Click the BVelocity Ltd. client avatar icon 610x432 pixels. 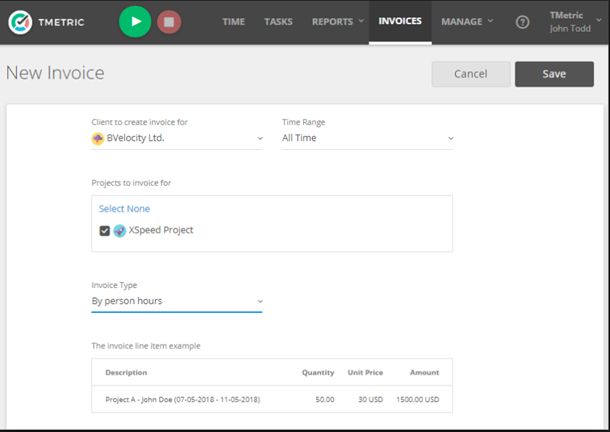[x=98, y=138]
